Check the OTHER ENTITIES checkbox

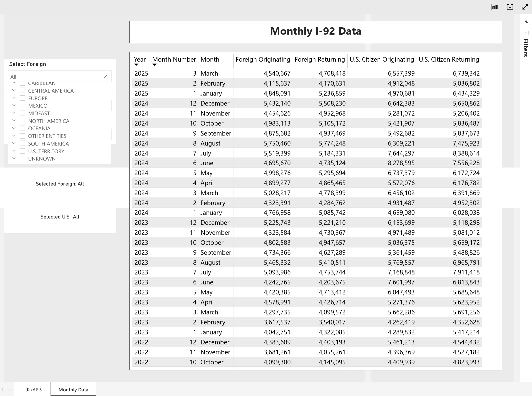pos(22,136)
